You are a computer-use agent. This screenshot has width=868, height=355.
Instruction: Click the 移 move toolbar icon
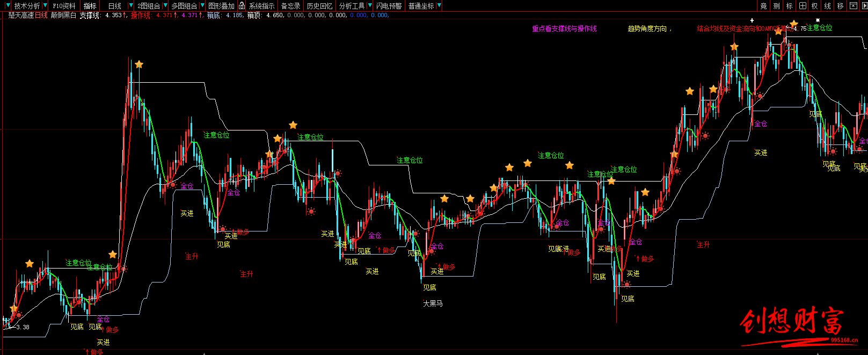tap(840, 6)
